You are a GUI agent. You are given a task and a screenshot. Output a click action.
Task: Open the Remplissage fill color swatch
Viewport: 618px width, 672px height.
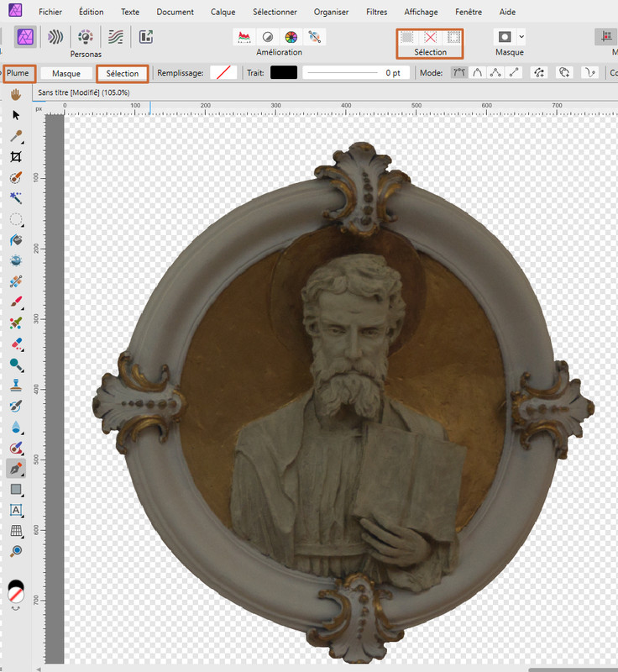click(x=223, y=73)
